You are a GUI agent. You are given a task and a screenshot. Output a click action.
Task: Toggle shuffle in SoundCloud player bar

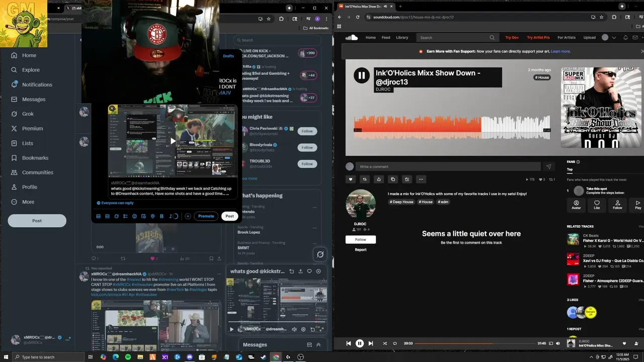pos(385,343)
